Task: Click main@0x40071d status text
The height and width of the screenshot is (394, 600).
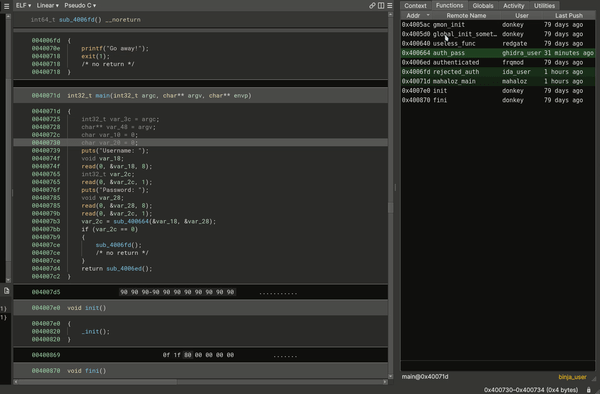Action: coord(425,377)
